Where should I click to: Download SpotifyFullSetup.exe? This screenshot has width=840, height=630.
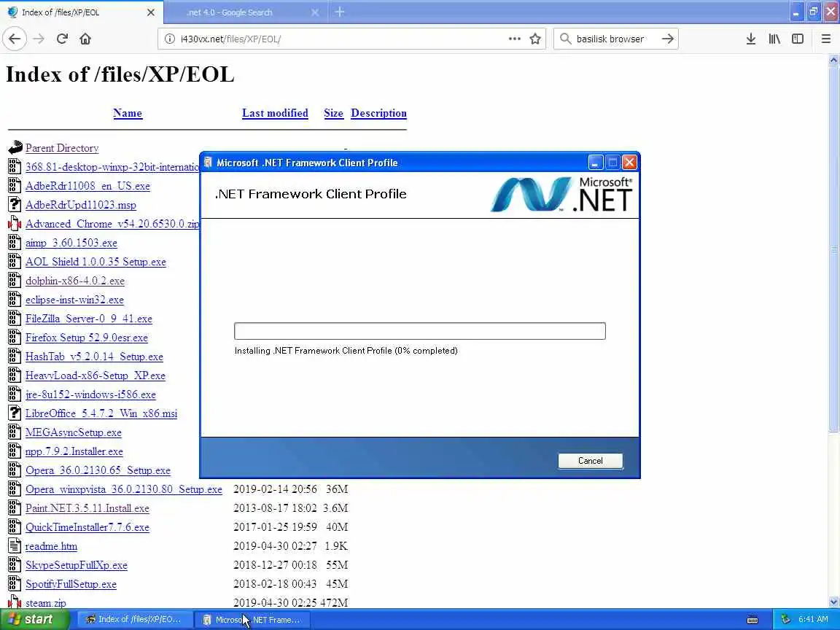click(x=71, y=584)
